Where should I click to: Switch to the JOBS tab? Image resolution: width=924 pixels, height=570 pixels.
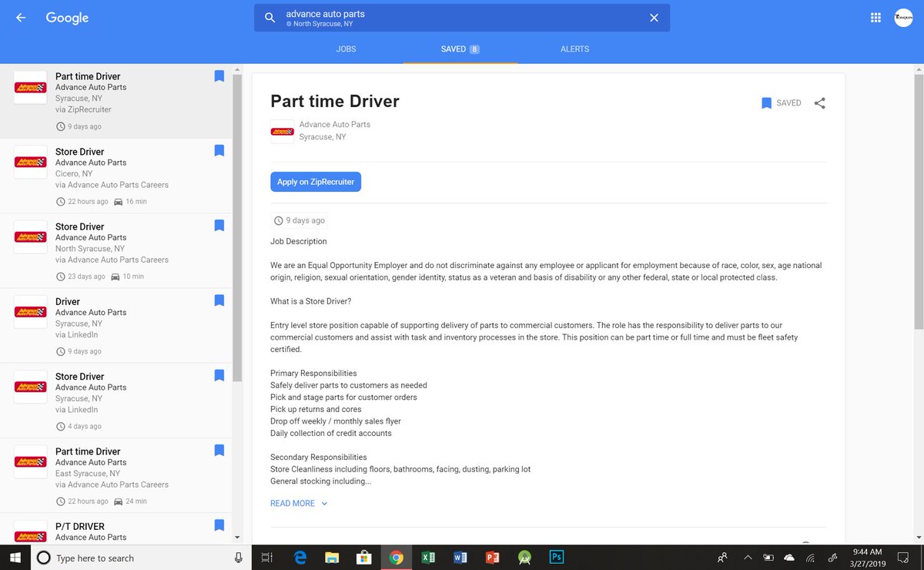[346, 49]
